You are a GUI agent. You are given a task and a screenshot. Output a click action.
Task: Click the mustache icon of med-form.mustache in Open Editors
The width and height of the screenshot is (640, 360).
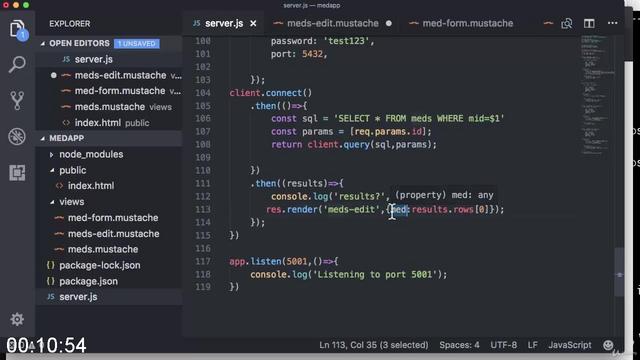(66, 91)
